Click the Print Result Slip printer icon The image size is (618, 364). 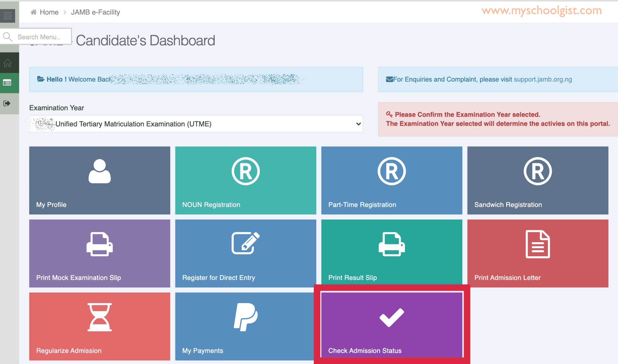click(391, 244)
